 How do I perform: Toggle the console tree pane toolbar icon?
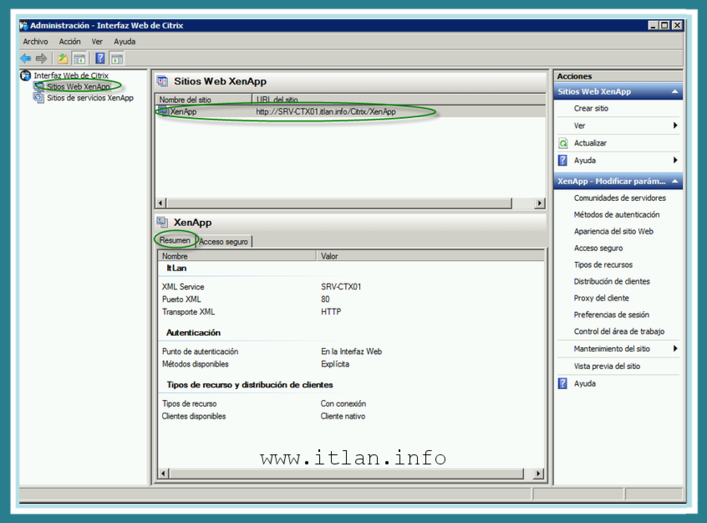(x=78, y=58)
